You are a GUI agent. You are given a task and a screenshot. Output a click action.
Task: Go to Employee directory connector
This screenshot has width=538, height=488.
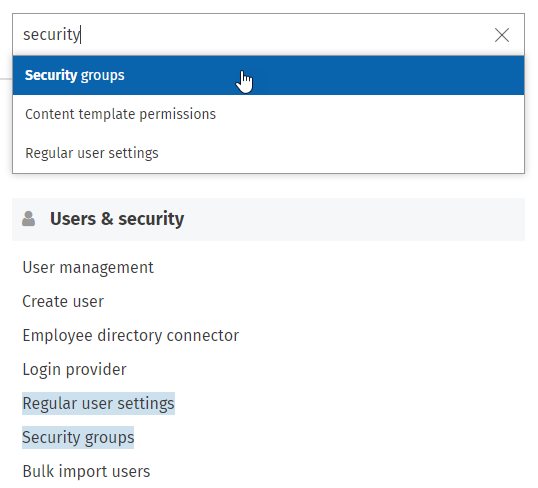tap(130, 336)
